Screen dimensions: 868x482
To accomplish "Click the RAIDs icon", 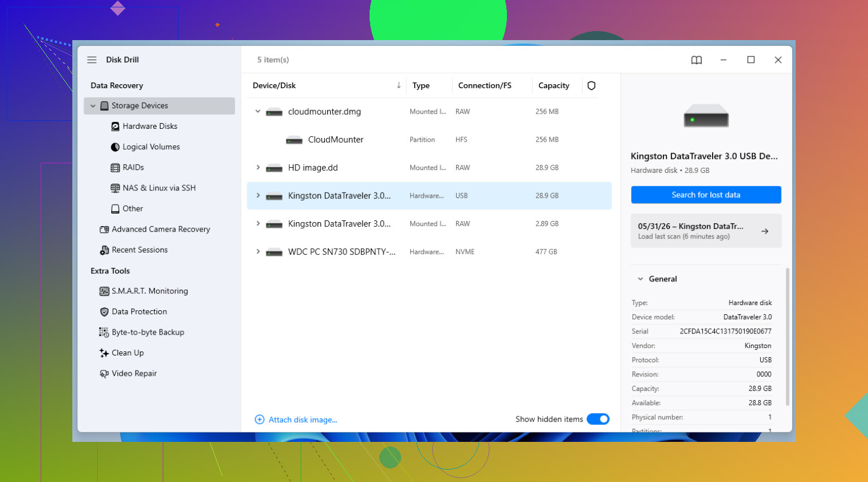I will point(115,168).
